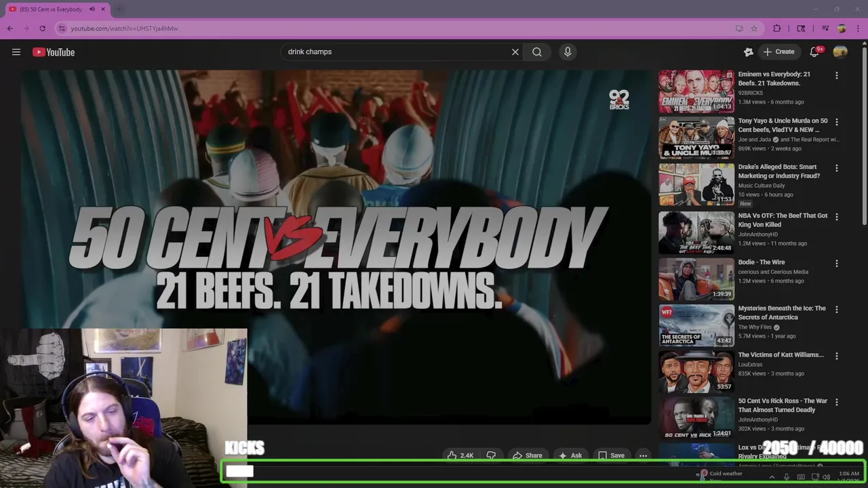Click the star-shaped icon left of Create
This screenshot has height=488, width=868.
tap(749, 52)
